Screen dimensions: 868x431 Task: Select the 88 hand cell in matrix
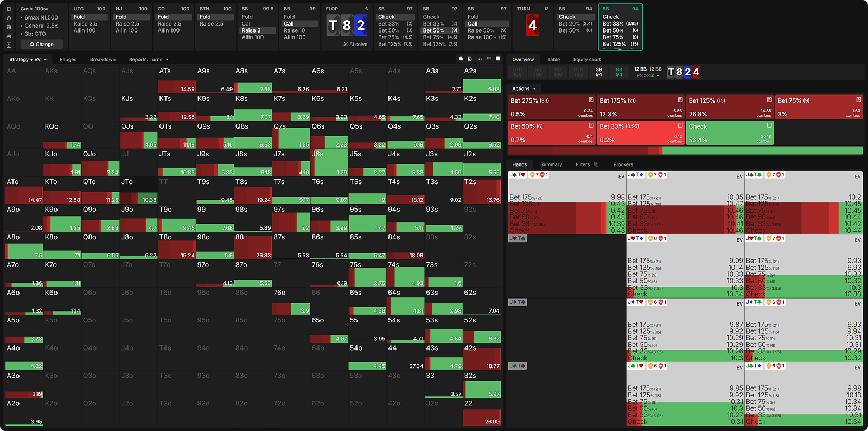tap(253, 245)
